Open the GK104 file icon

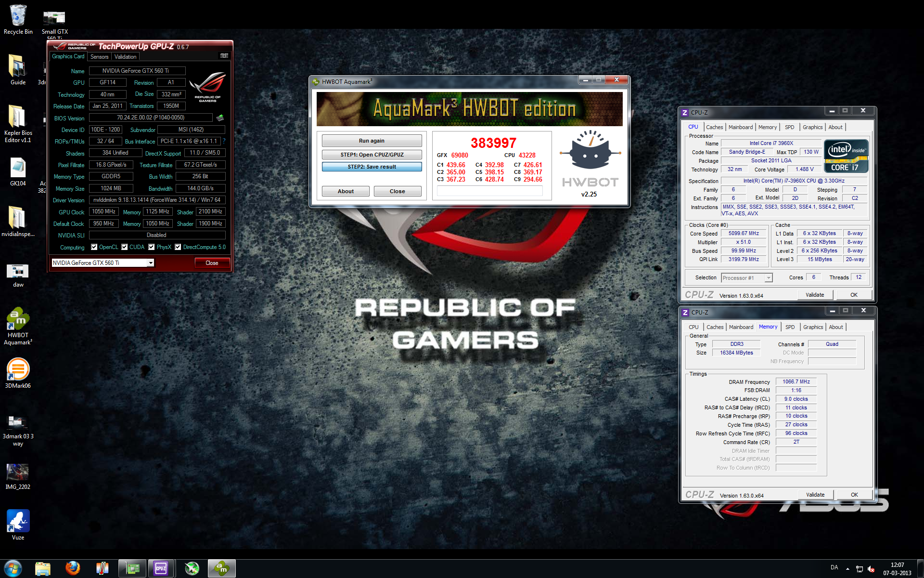(x=18, y=172)
